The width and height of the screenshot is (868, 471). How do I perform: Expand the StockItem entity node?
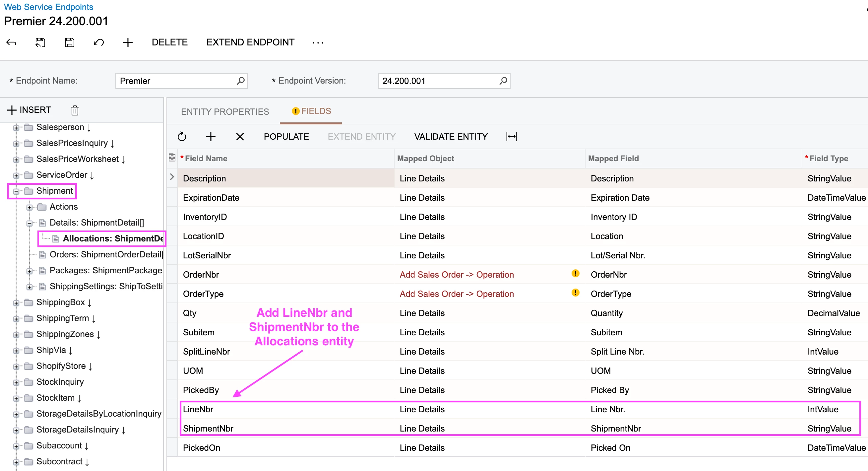pos(16,398)
